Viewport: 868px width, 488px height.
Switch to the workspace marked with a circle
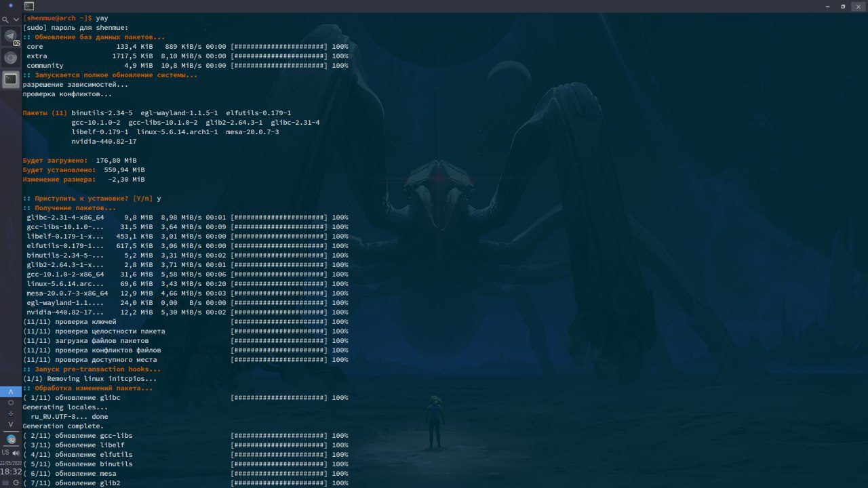pos(10,403)
